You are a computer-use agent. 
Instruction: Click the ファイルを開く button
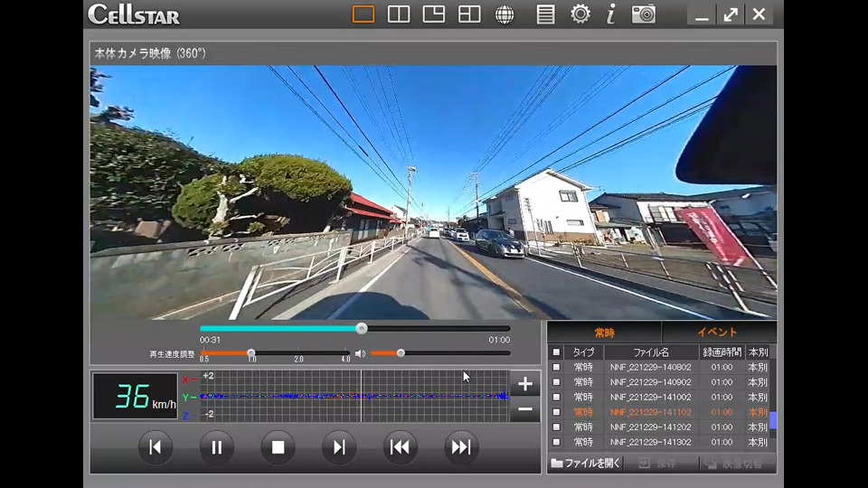(x=586, y=464)
